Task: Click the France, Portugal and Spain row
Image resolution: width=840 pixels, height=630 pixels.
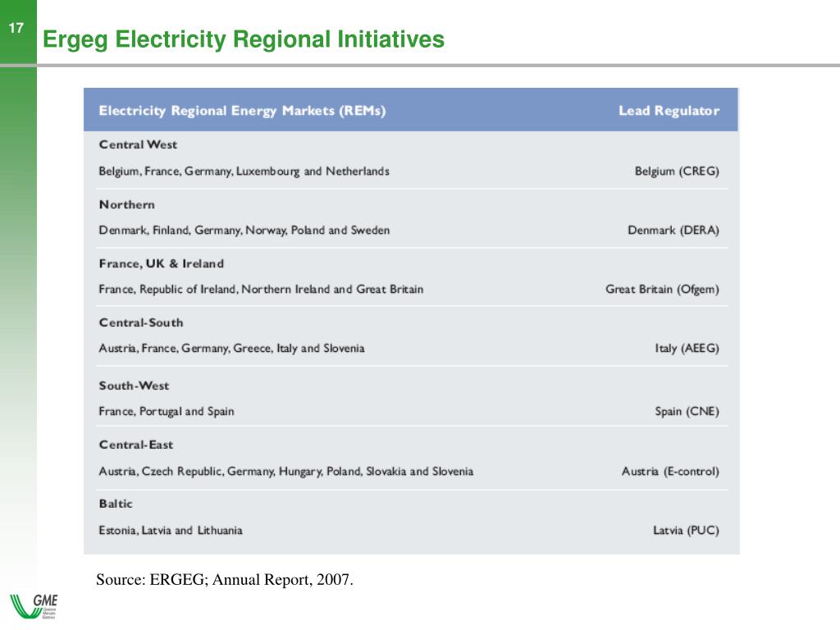Action: click(x=166, y=412)
